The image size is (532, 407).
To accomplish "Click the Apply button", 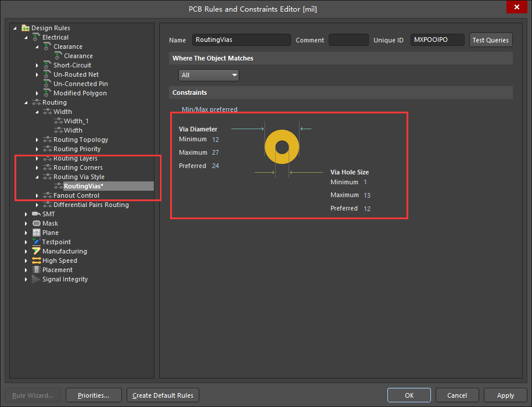I will (x=505, y=395).
